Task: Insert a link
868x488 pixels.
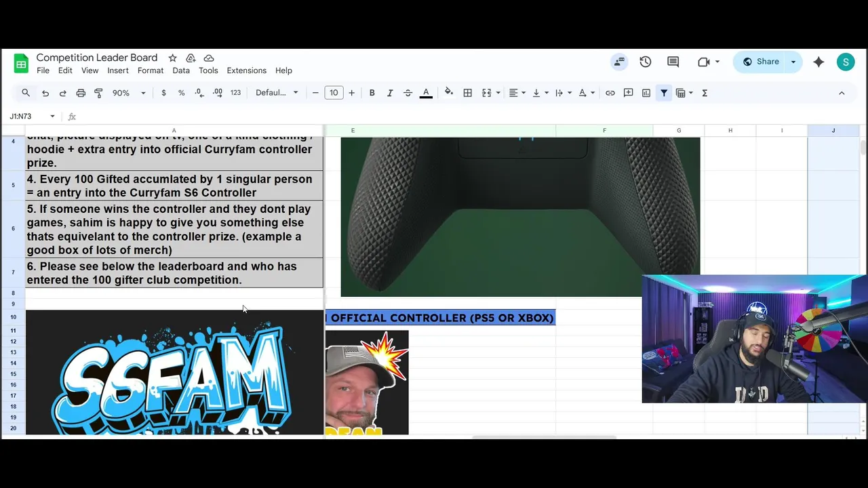Action: [x=610, y=93]
